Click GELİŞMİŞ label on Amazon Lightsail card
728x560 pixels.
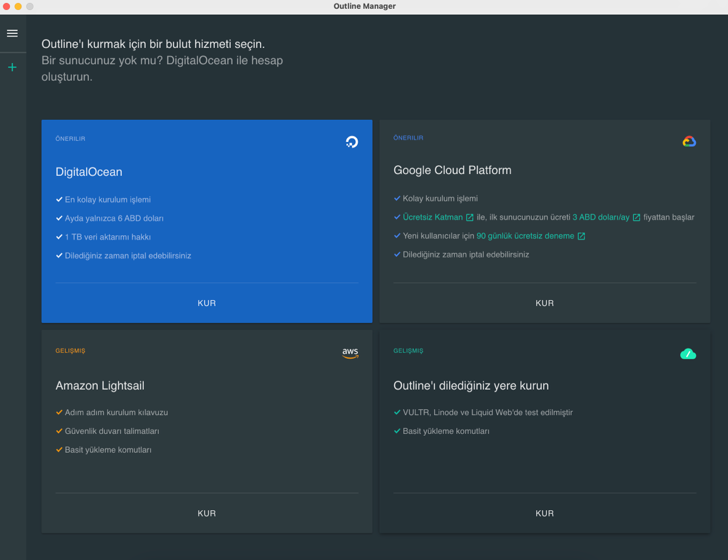tap(70, 351)
